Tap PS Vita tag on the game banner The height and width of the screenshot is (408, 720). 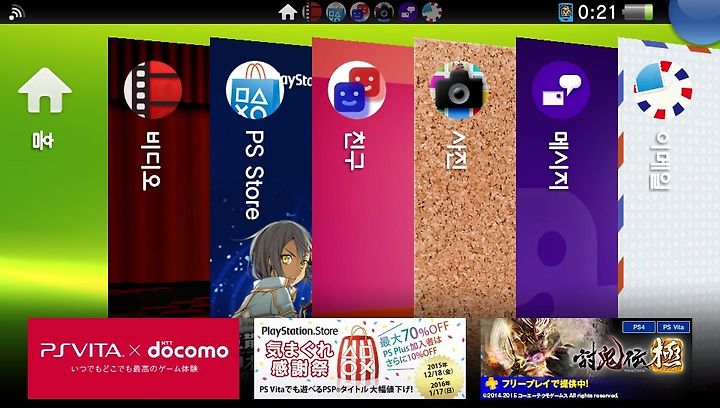[674, 327]
